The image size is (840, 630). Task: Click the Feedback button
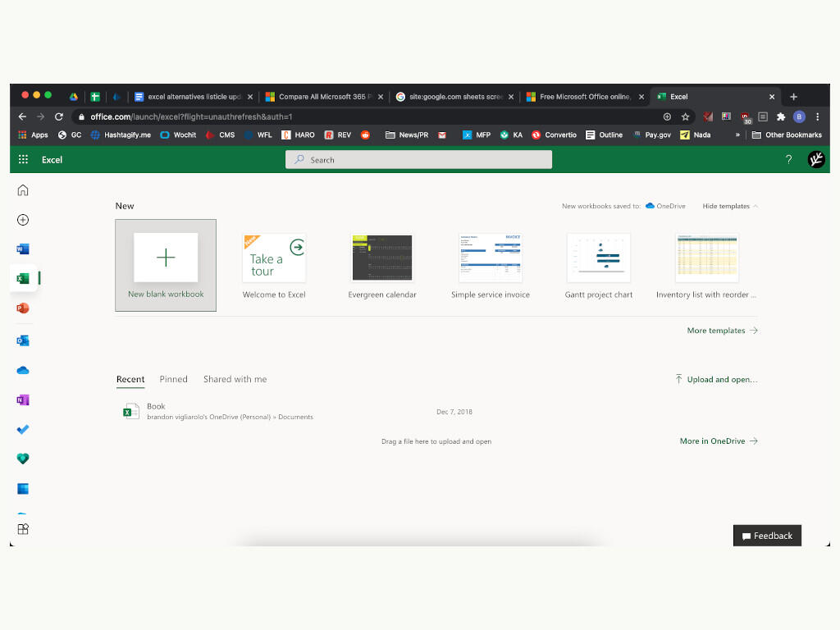point(767,536)
